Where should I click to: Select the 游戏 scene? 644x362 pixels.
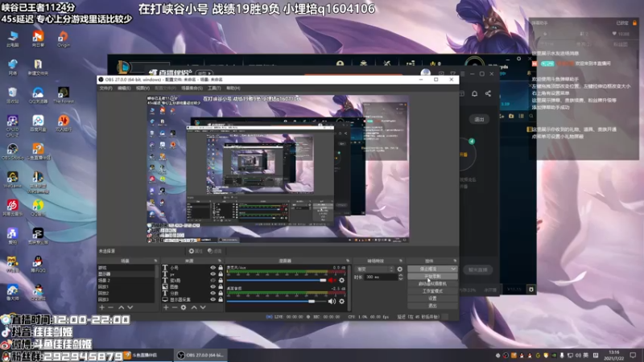click(126, 268)
